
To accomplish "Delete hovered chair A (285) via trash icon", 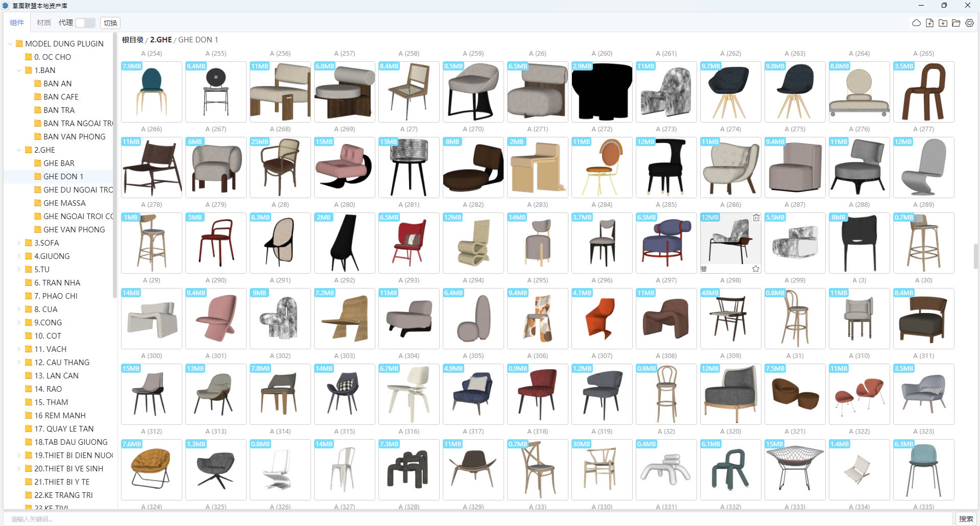I will pos(756,218).
